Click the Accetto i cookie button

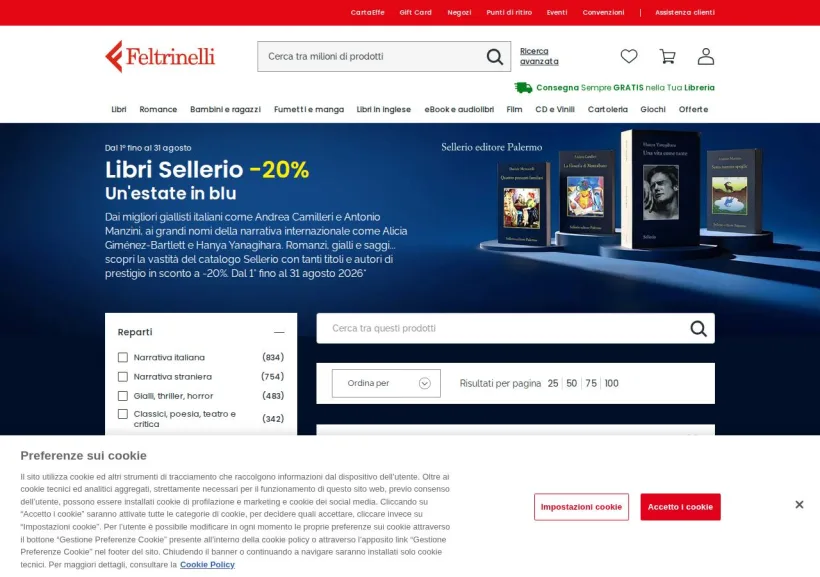tap(680, 507)
